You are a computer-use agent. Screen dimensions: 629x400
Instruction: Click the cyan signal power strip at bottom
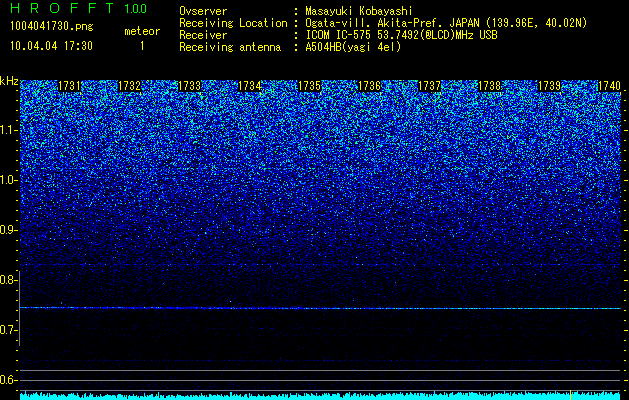[320, 396]
